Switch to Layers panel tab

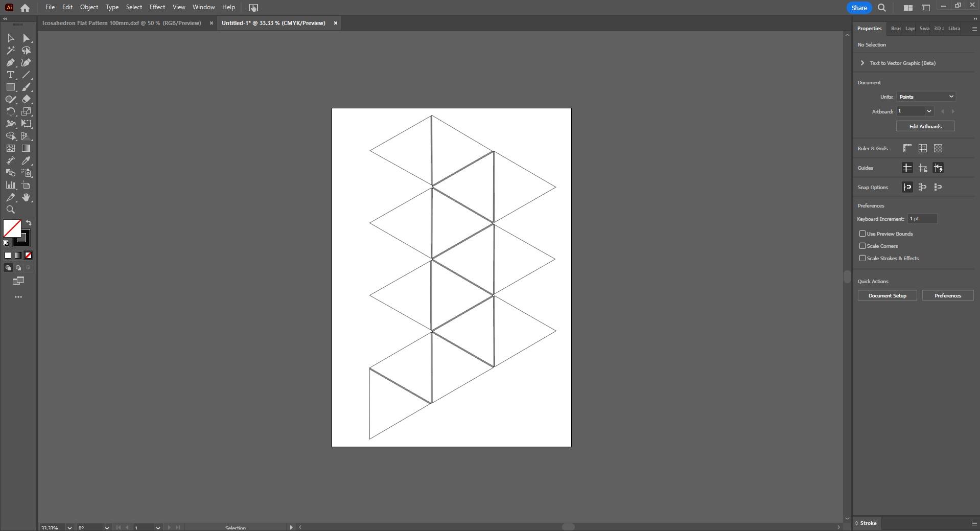pyautogui.click(x=910, y=29)
